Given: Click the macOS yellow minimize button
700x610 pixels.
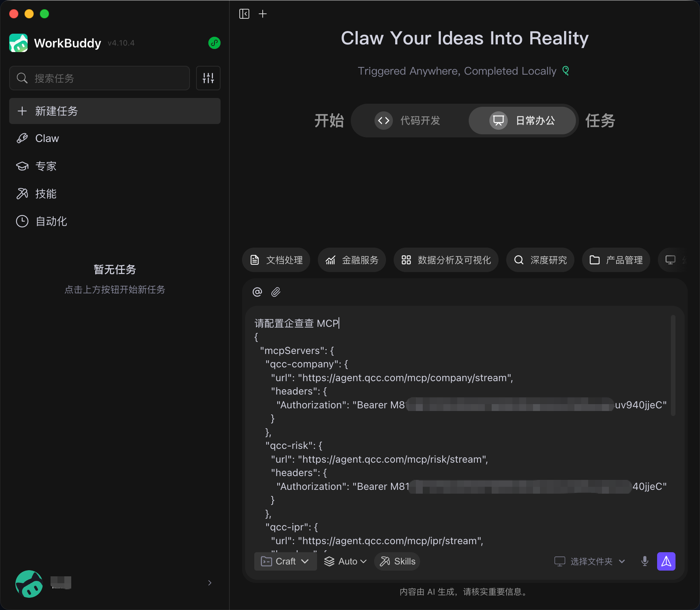Looking at the screenshot, I should tap(29, 14).
